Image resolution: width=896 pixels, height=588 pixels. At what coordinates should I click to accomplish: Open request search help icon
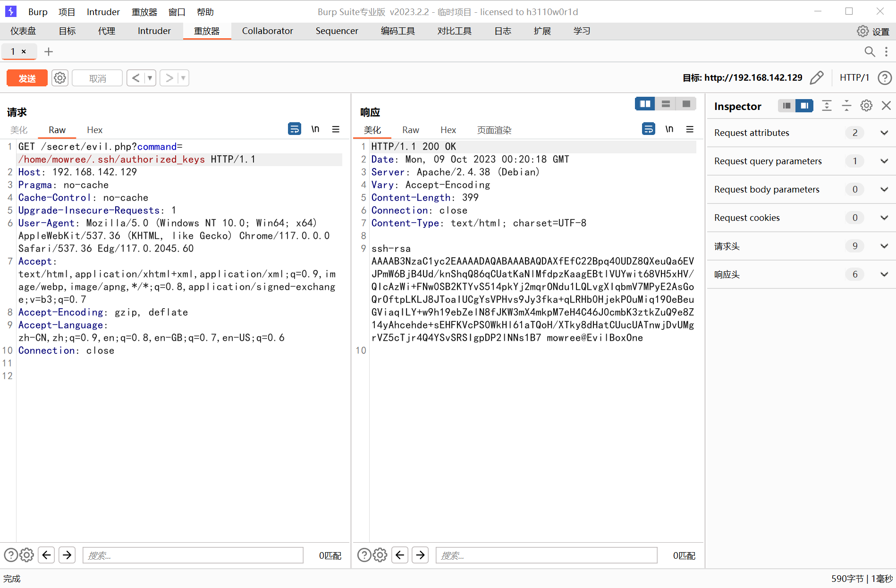click(11, 555)
